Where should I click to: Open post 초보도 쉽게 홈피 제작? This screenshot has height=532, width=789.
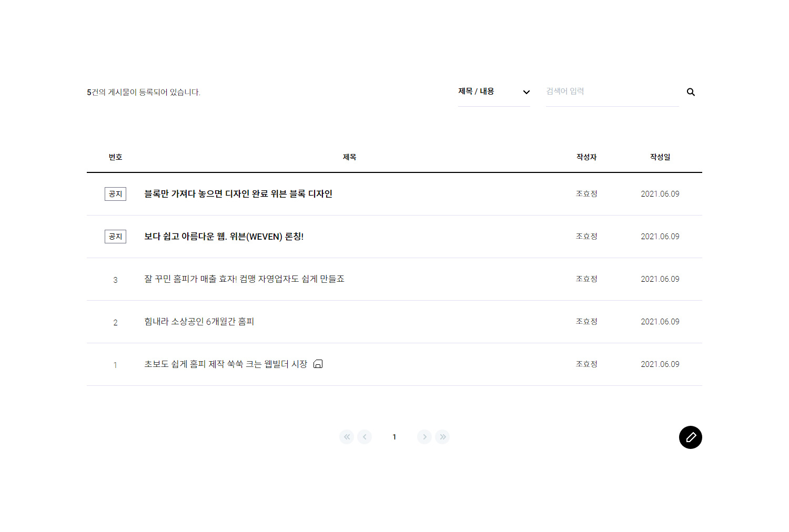point(226,364)
